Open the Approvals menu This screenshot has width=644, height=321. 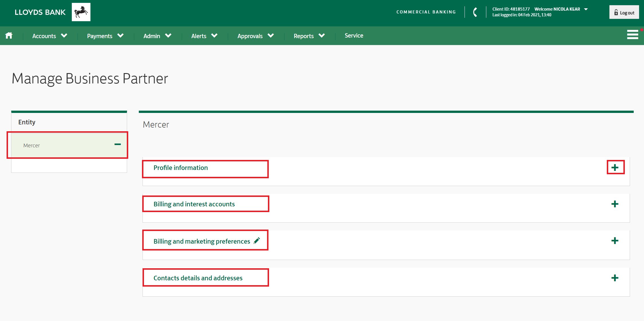[256, 36]
